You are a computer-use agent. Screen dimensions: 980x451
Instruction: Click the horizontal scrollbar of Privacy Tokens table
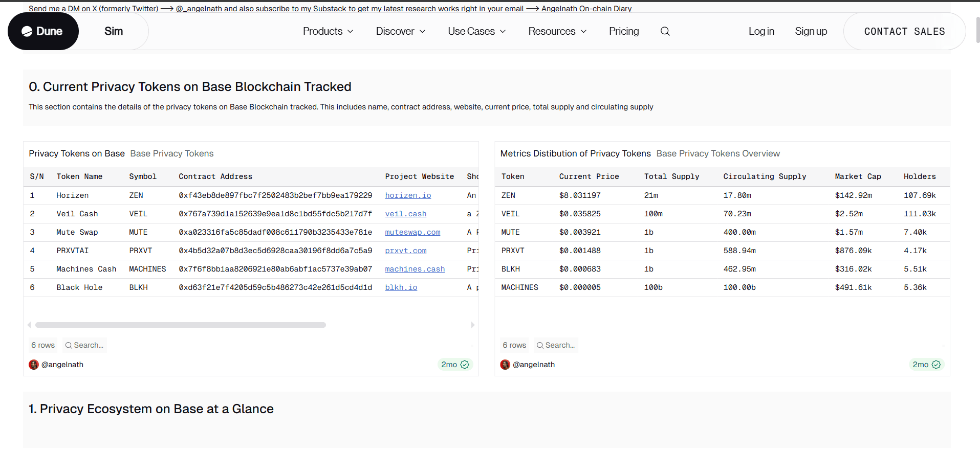(181, 325)
